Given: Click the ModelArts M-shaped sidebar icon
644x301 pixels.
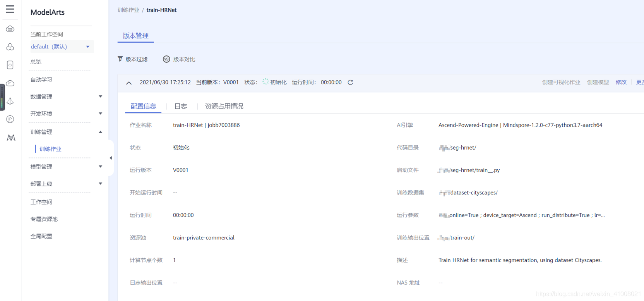Looking at the screenshot, I should click(11, 138).
